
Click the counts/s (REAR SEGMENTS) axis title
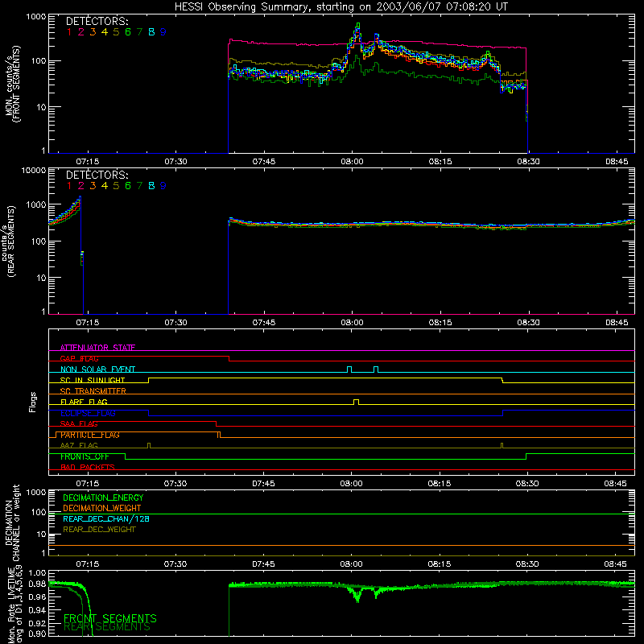click(x=8, y=242)
